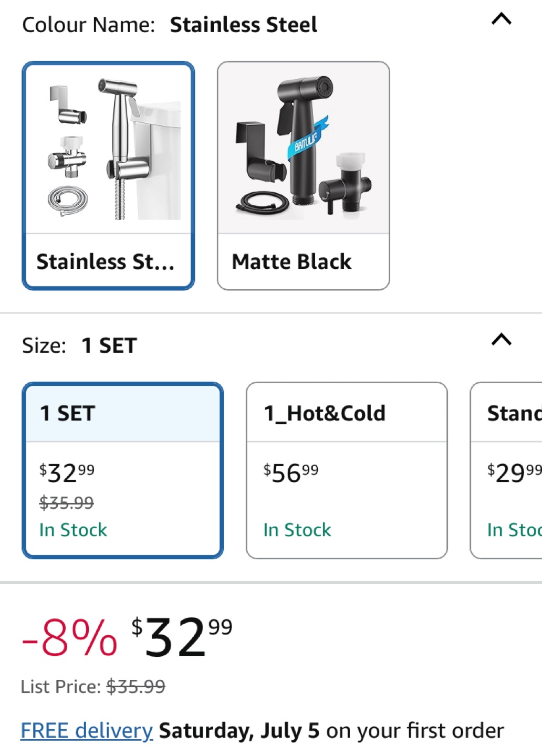Tap the large $32.99 main price
The height and width of the screenshot is (756, 542).
click(x=182, y=636)
